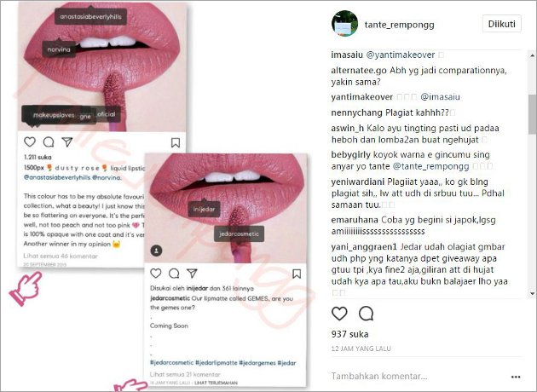Toggle the Diikuti following button
This screenshot has width=537, height=392.
[x=502, y=24]
